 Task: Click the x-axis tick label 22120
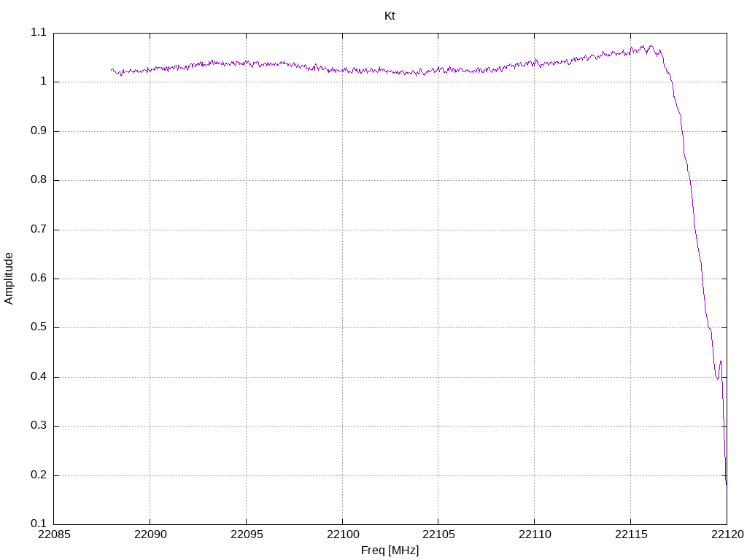click(x=727, y=534)
